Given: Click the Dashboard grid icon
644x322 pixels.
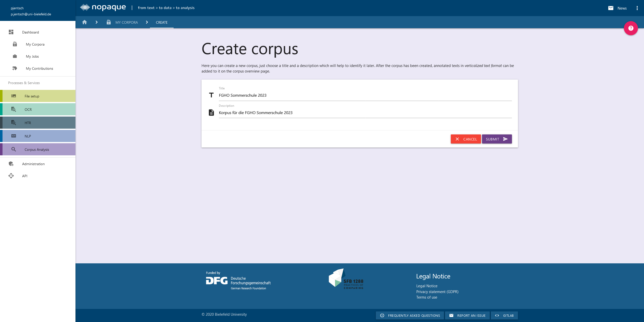Looking at the screenshot, I should [x=11, y=32].
